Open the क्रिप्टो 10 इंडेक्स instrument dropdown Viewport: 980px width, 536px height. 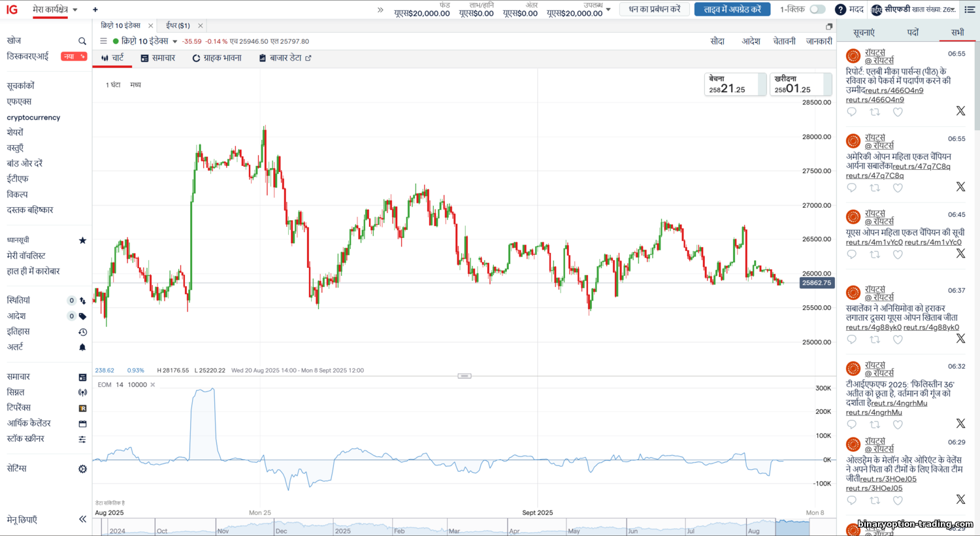175,42
